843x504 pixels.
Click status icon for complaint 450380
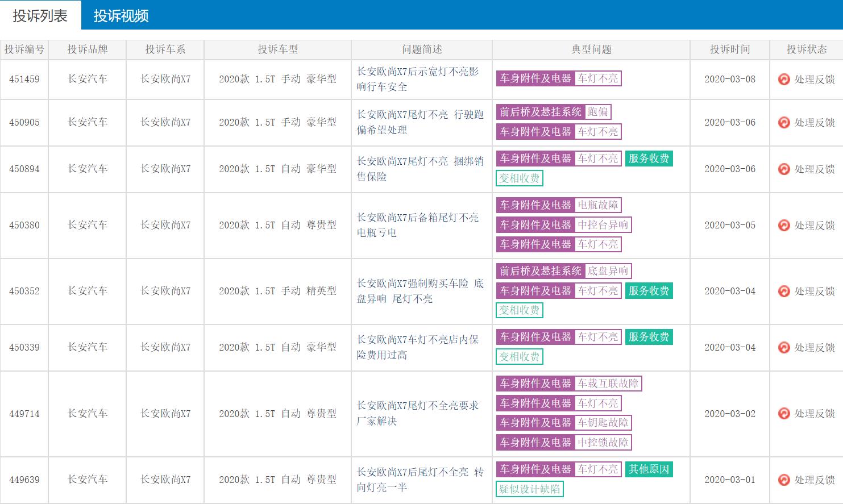click(x=784, y=226)
